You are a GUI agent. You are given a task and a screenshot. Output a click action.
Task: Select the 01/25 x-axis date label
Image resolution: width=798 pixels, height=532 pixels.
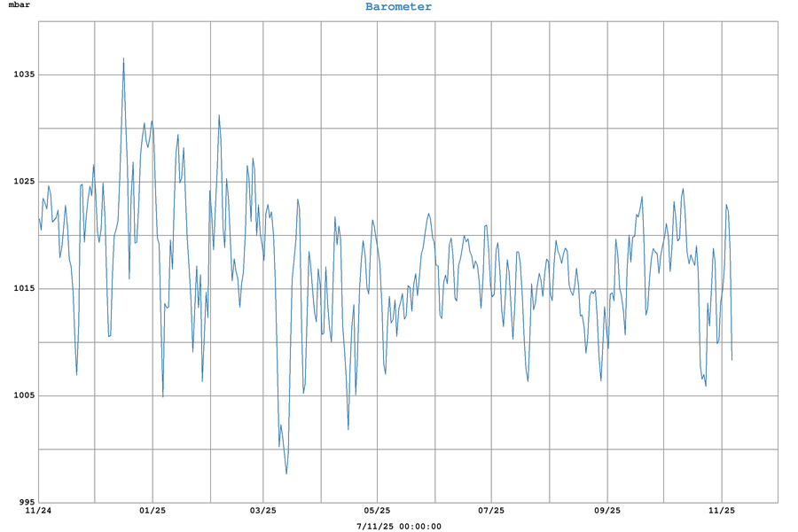click(x=153, y=511)
